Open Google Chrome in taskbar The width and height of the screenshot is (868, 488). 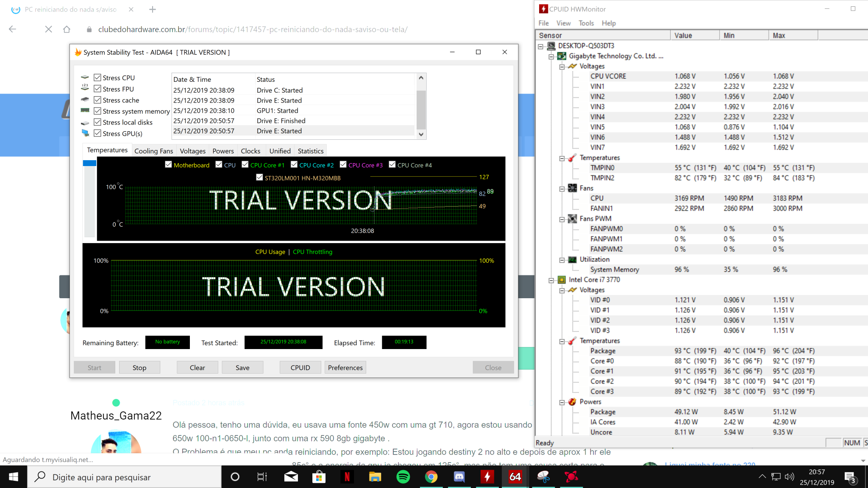pos(431,477)
